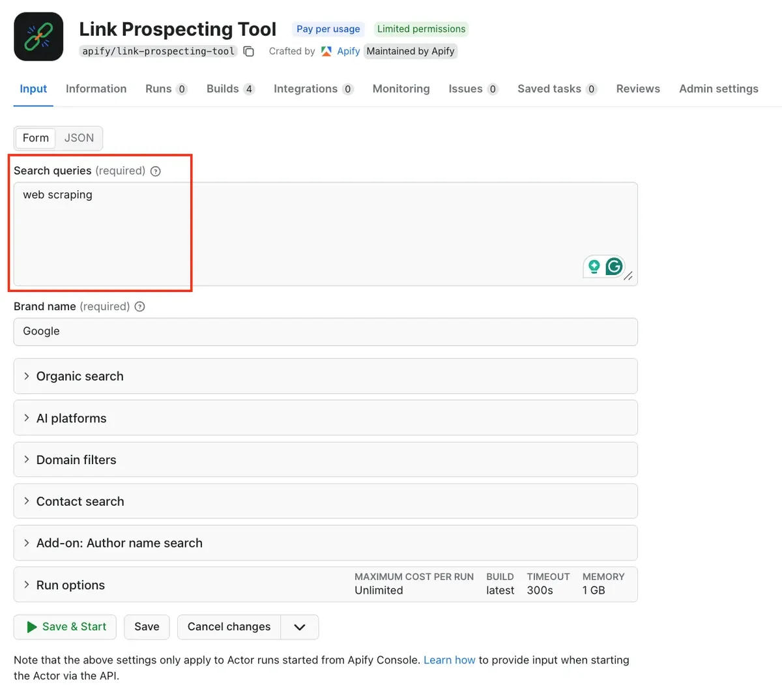Open help icon for Brand name
The image size is (782, 700).
[139, 307]
